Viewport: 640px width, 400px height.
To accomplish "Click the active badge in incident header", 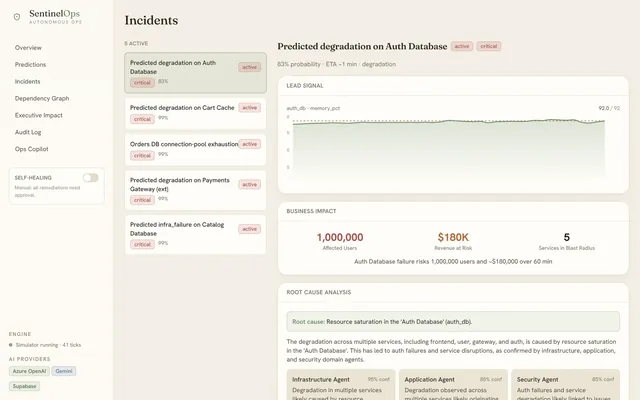I will pyautogui.click(x=462, y=46).
